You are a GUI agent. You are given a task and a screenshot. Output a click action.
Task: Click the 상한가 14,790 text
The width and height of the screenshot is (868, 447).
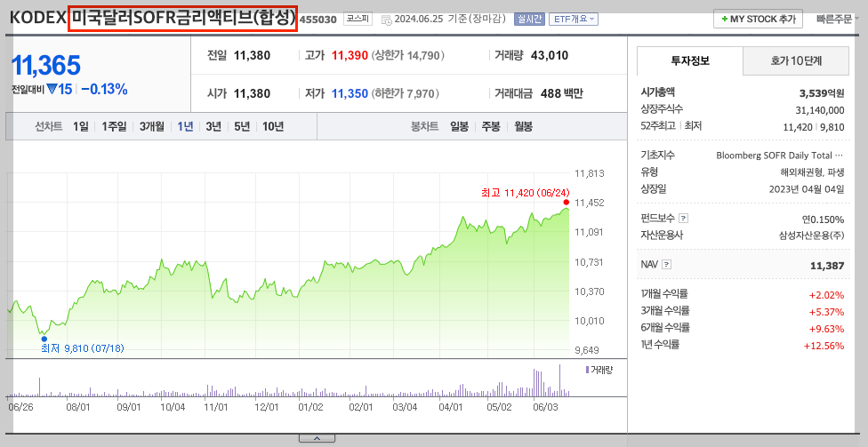point(407,55)
